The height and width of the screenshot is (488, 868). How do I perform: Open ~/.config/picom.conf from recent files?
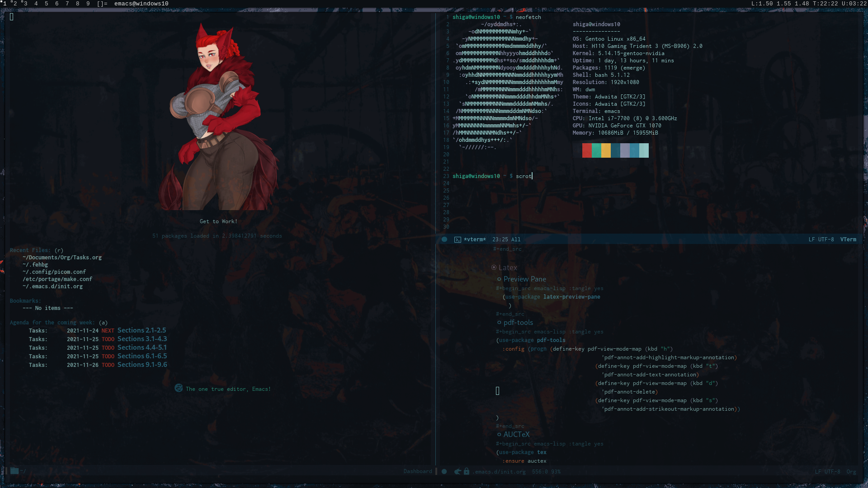[54, 272]
